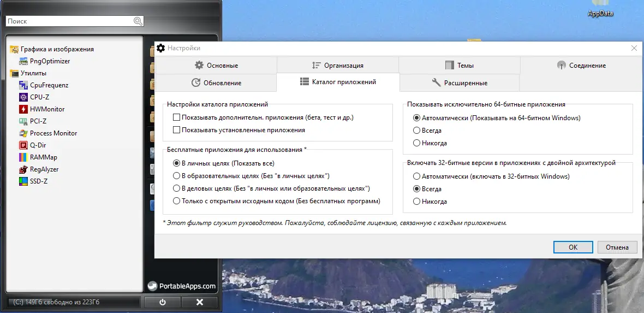Image resolution: width=644 pixels, height=313 pixels.
Task: Choose В образовательных целях radio option
Action: (177, 176)
